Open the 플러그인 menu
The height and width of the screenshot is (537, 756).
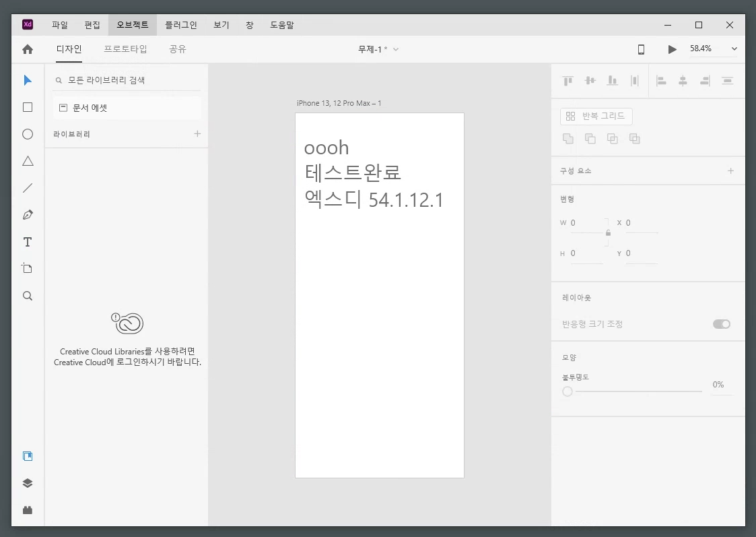181,25
